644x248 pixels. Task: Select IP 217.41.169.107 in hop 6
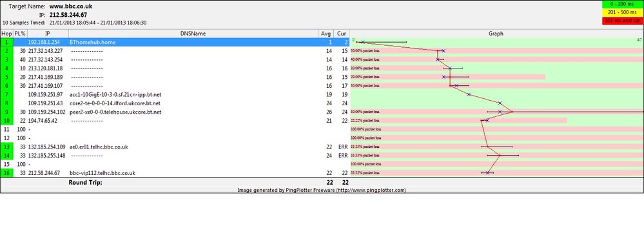[45, 85]
